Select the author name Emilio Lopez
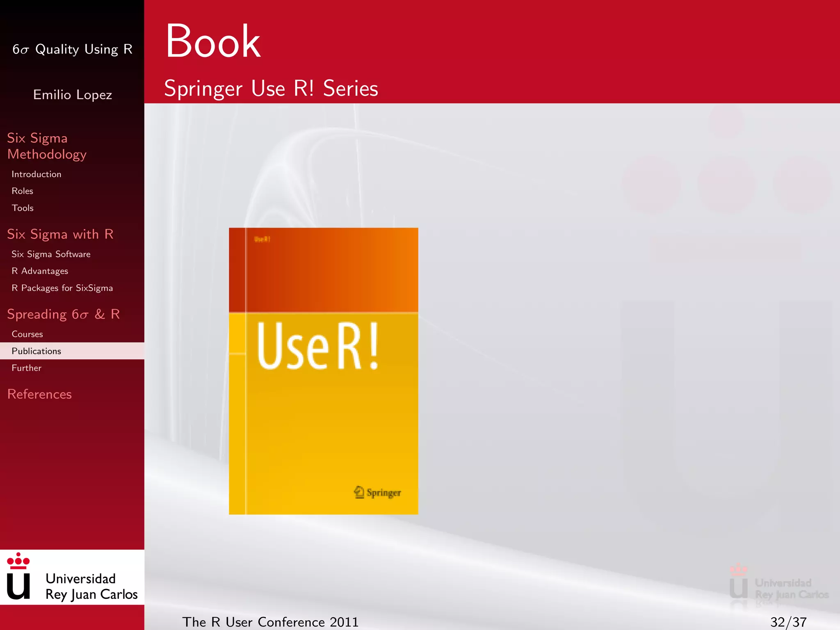The height and width of the screenshot is (630, 840). click(x=73, y=95)
